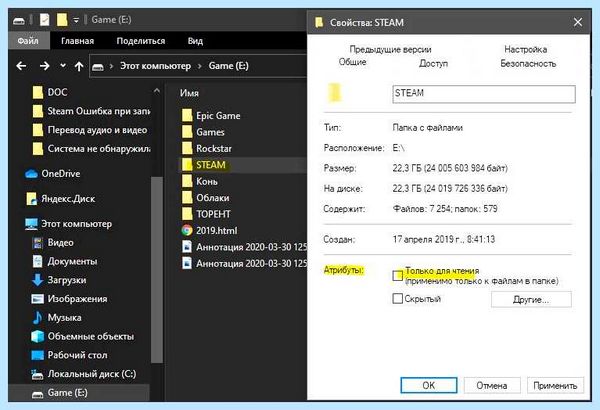This screenshot has height=410, width=600.
Task: Click navigation pane scrollbar
Action: (157, 270)
